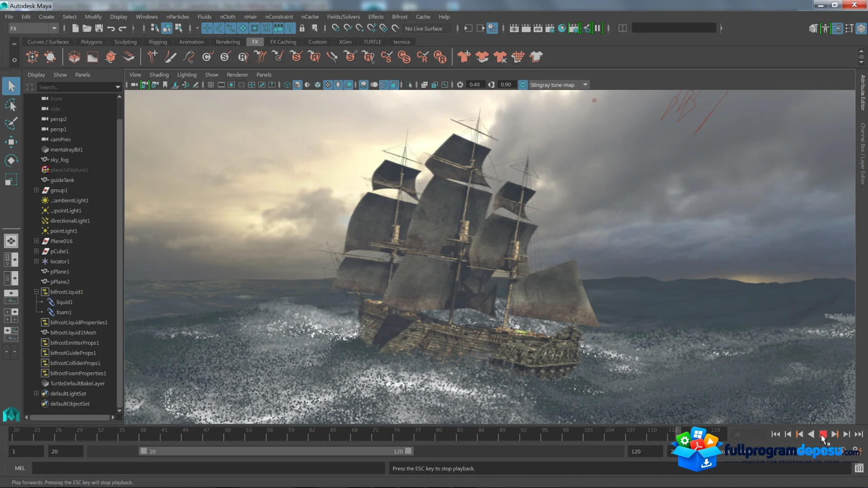868x488 pixels.
Task: Activate the Lasso select tool
Action: (11, 105)
